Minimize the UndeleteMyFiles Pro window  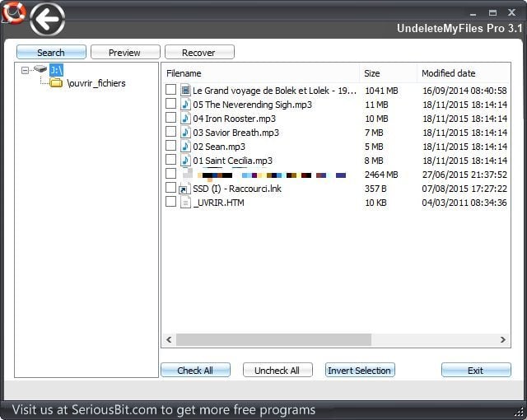click(473, 13)
